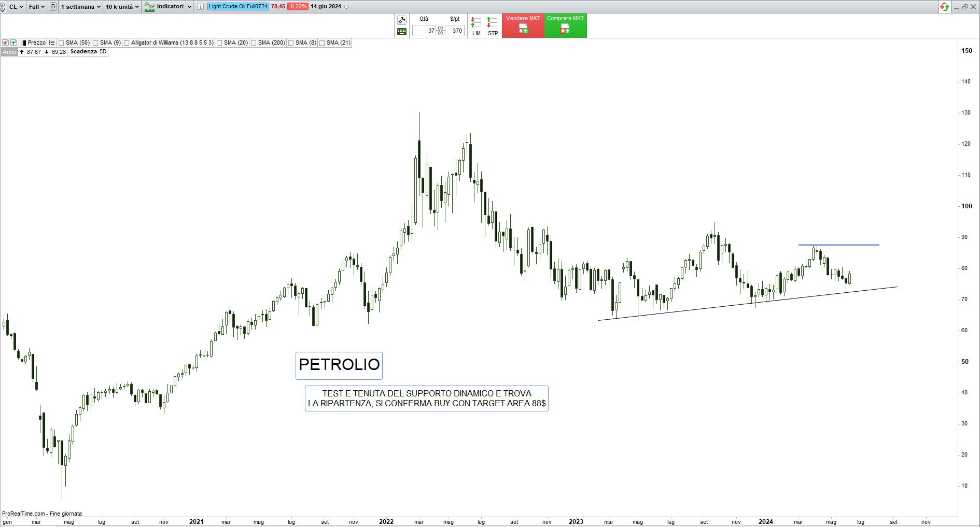Click the Anno period label
This screenshot has width=980, height=527.
[9, 52]
